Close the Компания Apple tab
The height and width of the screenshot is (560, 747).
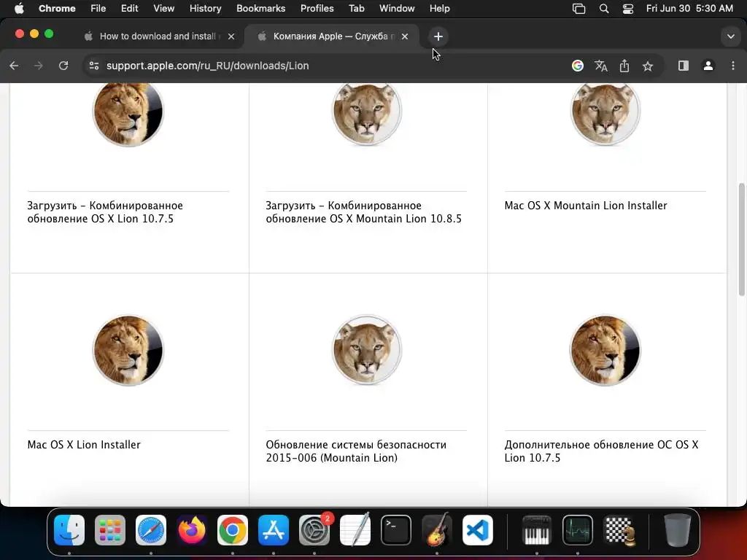pyautogui.click(x=404, y=36)
